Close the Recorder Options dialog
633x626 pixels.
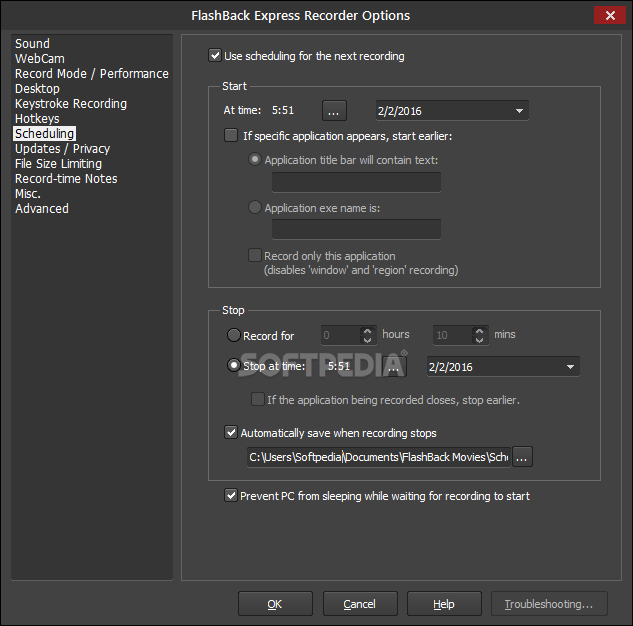click(610, 15)
